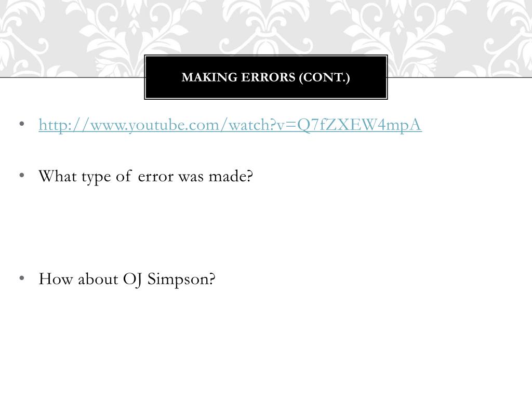
Task: Click the word 'made?' in the second bullet
Action: point(231,177)
